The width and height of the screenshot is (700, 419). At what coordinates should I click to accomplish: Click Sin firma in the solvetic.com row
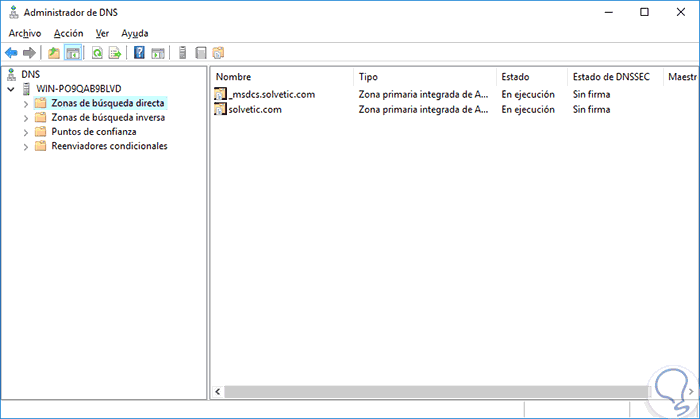coord(591,110)
